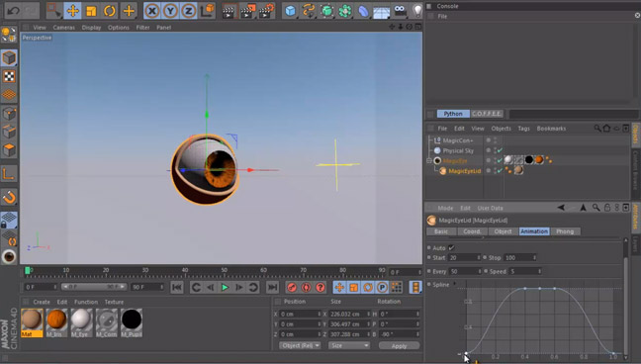
Task: Open Edit Render Settings icon
Action: pos(266,11)
